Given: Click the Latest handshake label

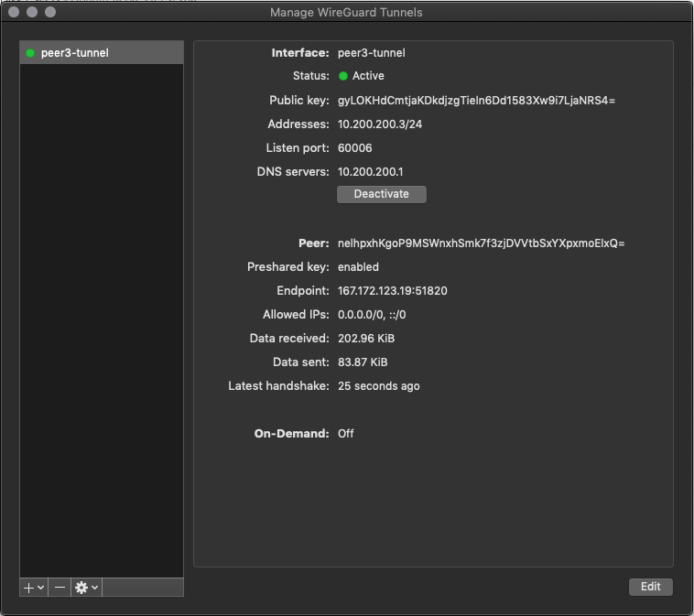Looking at the screenshot, I should pos(279,386).
